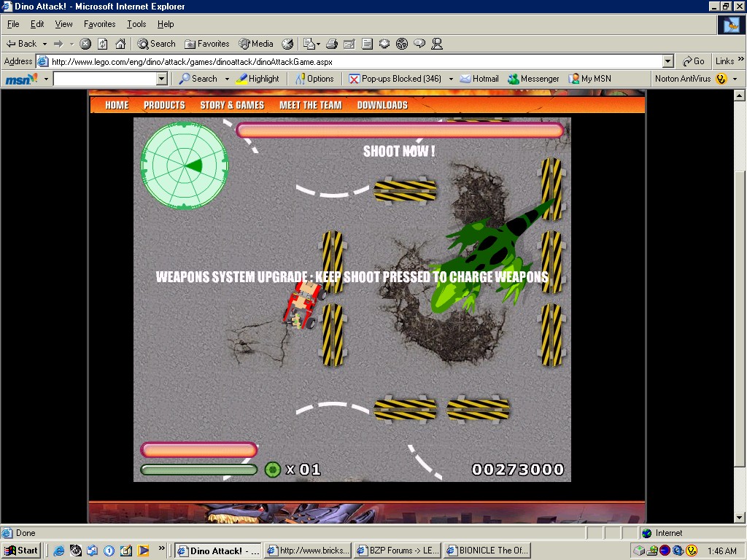Click the green radar display in game
Screen dimensions: 747x560
pyautogui.click(x=185, y=166)
